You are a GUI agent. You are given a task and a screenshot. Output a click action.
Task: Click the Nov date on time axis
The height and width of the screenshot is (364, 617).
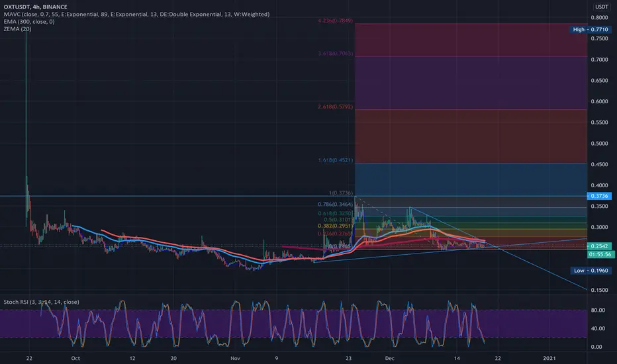pyautogui.click(x=235, y=359)
